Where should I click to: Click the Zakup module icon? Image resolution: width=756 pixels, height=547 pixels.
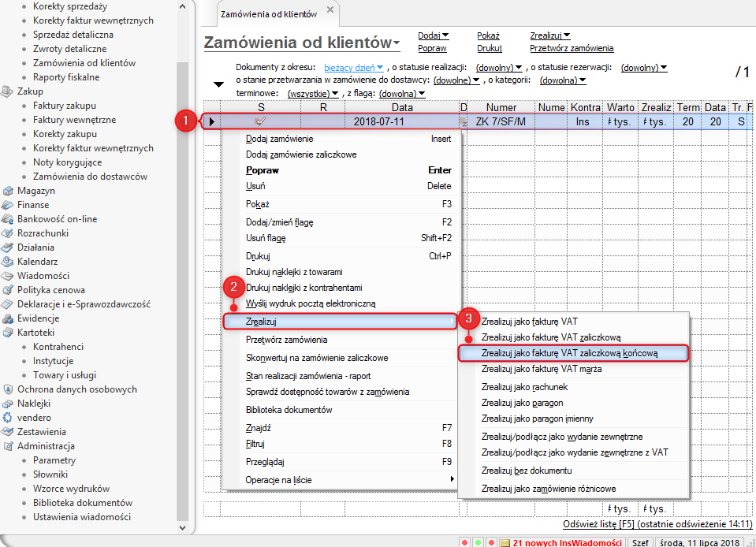pyautogui.click(x=7, y=91)
